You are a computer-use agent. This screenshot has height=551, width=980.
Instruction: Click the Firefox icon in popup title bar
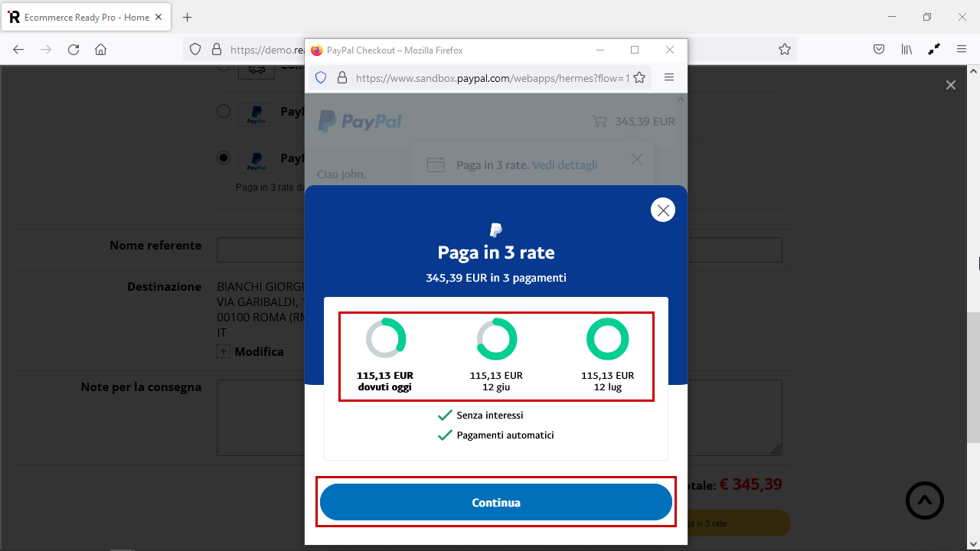[x=317, y=50]
